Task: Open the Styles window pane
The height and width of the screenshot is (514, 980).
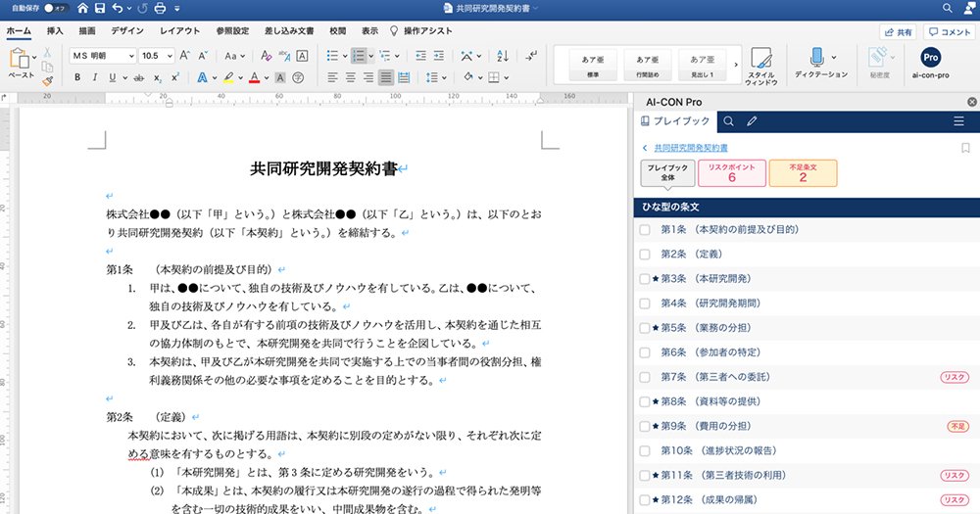Action: pyautogui.click(x=761, y=67)
